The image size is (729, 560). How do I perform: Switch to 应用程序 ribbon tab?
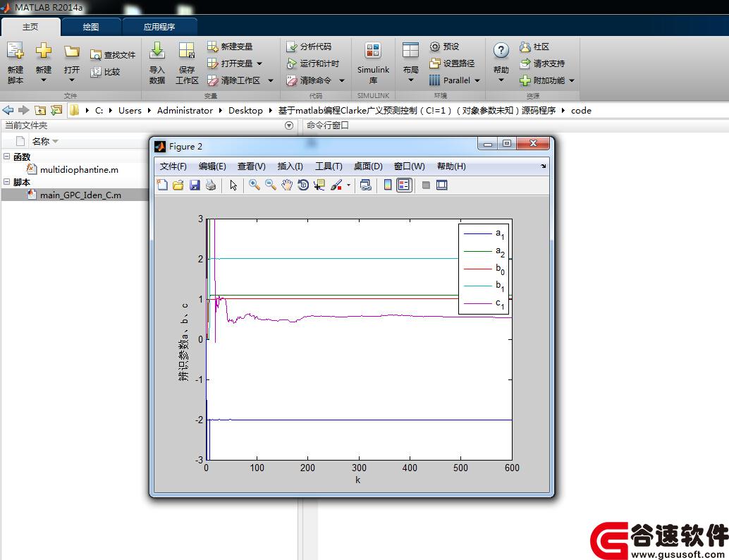[159, 27]
